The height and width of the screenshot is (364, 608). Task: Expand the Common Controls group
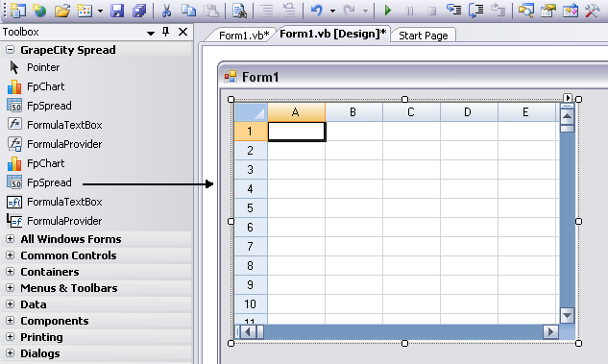click(11, 255)
